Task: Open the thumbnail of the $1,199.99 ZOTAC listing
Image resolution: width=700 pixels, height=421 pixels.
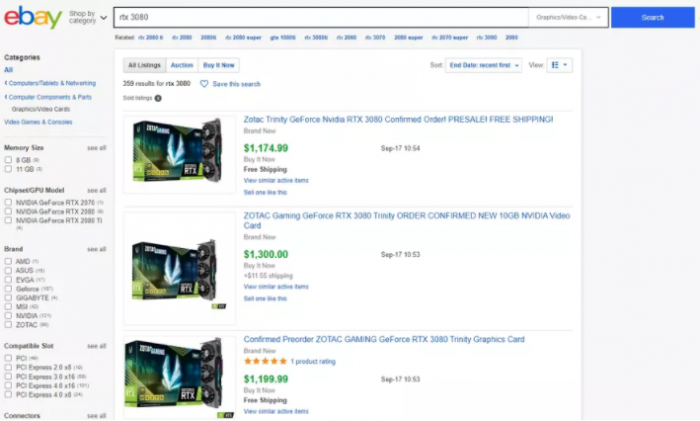Action: (179, 378)
